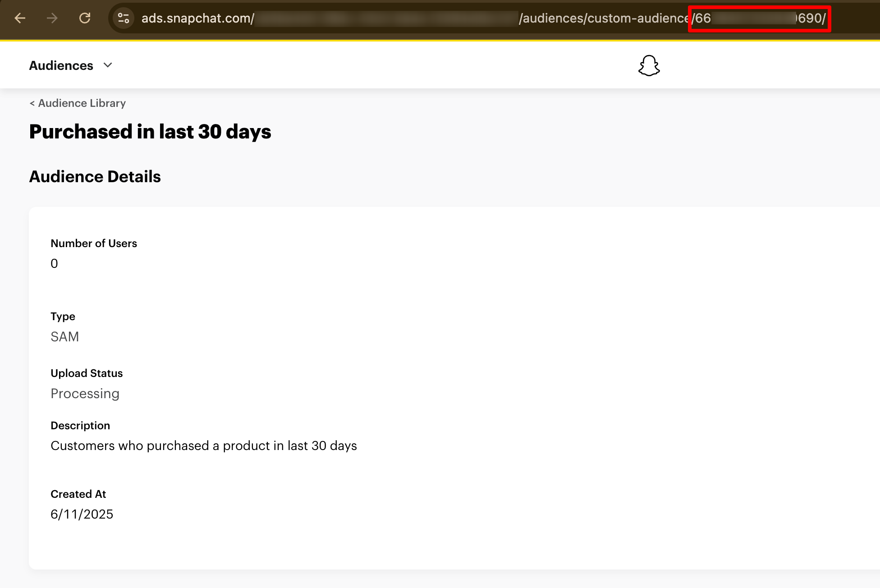The height and width of the screenshot is (588, 880).
Task: Select the Audiences menu label
Action: click(x=61, y=66)
